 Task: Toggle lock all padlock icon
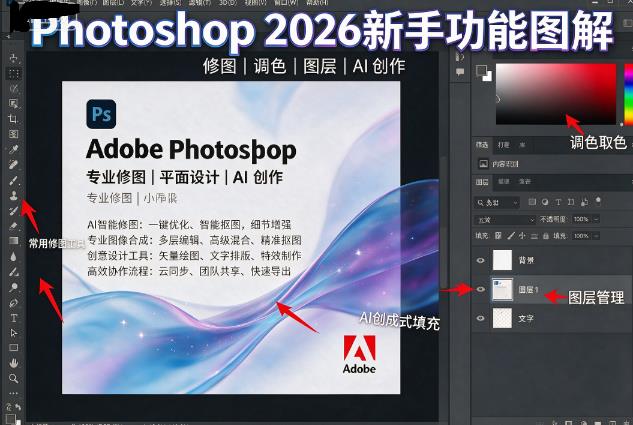tap(546, 236)
